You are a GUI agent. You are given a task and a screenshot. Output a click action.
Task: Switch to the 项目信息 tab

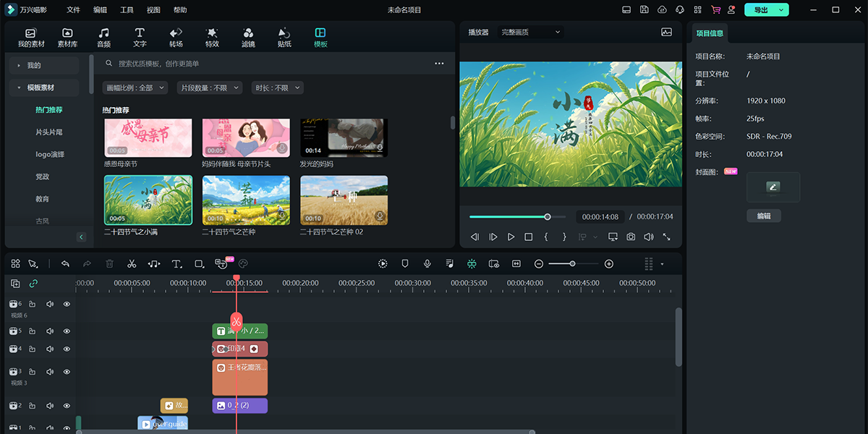click(x=711, y=33)
